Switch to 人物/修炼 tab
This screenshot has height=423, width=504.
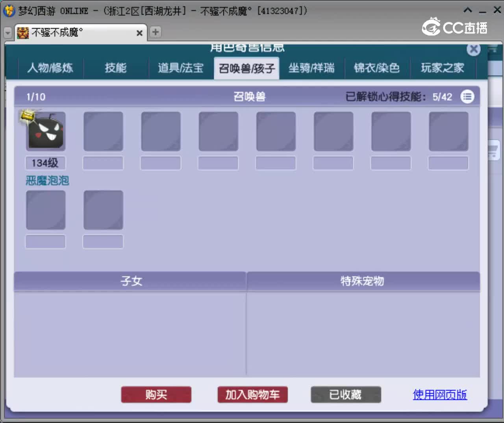point(50,68)
